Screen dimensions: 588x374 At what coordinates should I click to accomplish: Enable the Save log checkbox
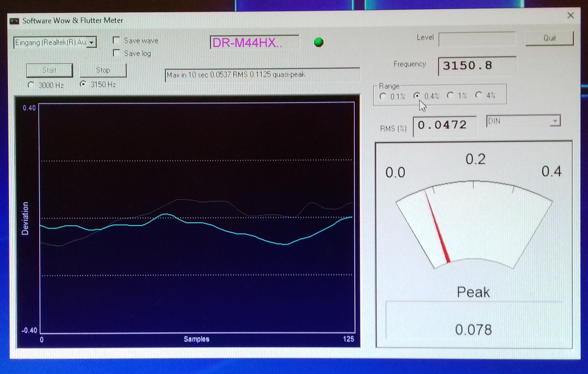116,53
